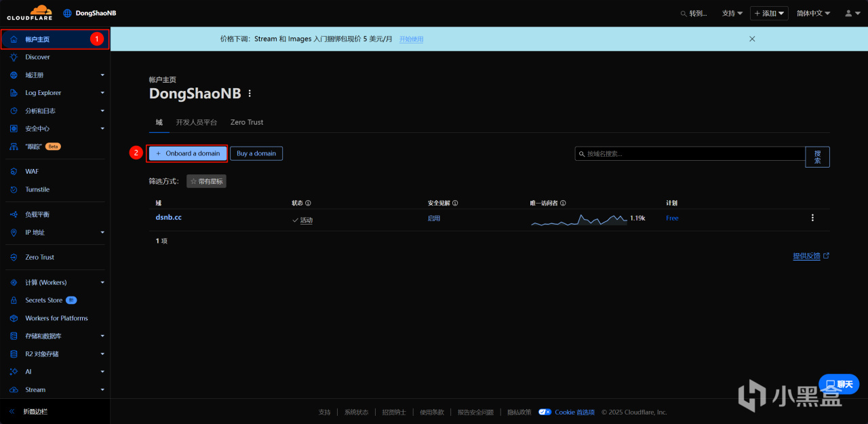Click the Turnstile icon
The image size is (868, 424).
click(14, 189)
